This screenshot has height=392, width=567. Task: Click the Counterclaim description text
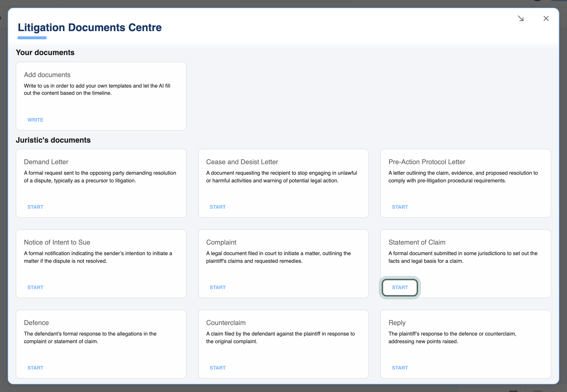point(280,337)
